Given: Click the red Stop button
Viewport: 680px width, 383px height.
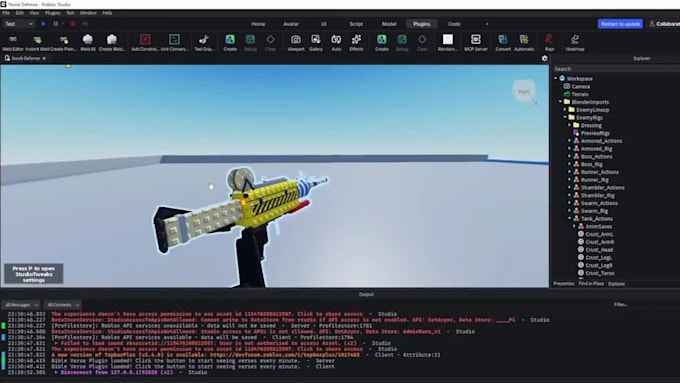Looking at the screenshot, I should pos(73,24).
